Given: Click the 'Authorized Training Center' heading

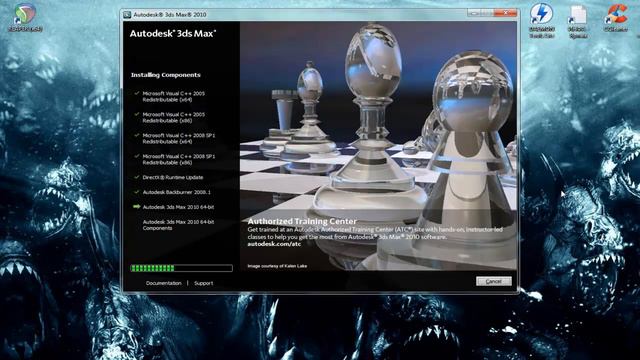Looking at the screenshot, I should pos(302,221).
